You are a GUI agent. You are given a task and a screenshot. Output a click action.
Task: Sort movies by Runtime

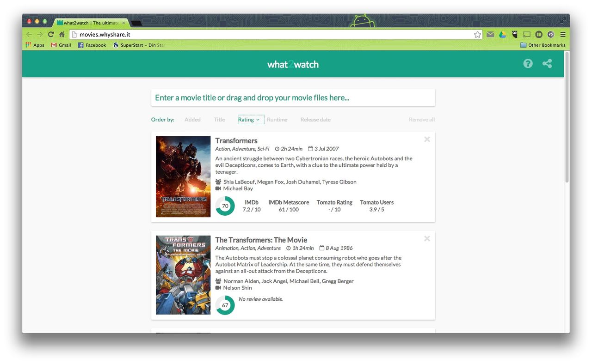277,120
